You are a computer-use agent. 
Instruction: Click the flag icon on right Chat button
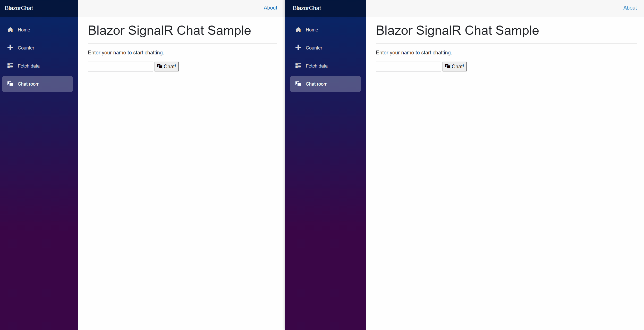point(447,66)
